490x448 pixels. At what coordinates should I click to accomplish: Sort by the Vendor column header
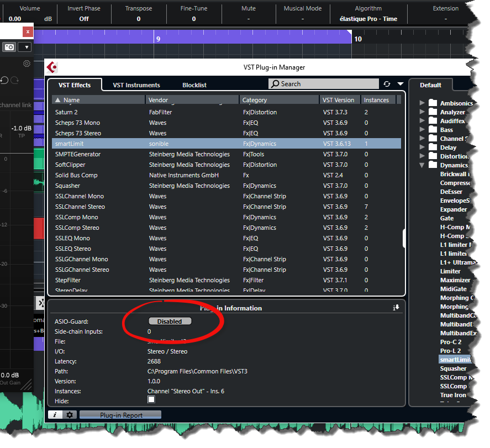point(192,100)
